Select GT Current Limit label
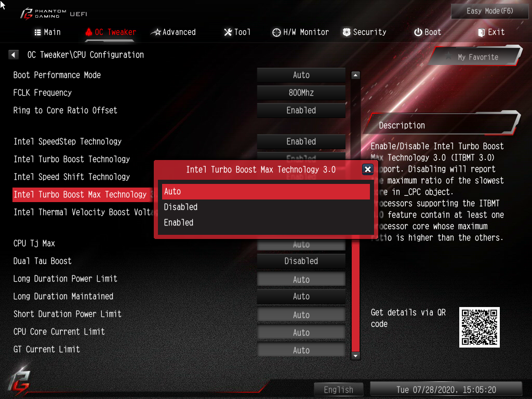This screenshot has height=399, width=532. click(x=46, y=349)
